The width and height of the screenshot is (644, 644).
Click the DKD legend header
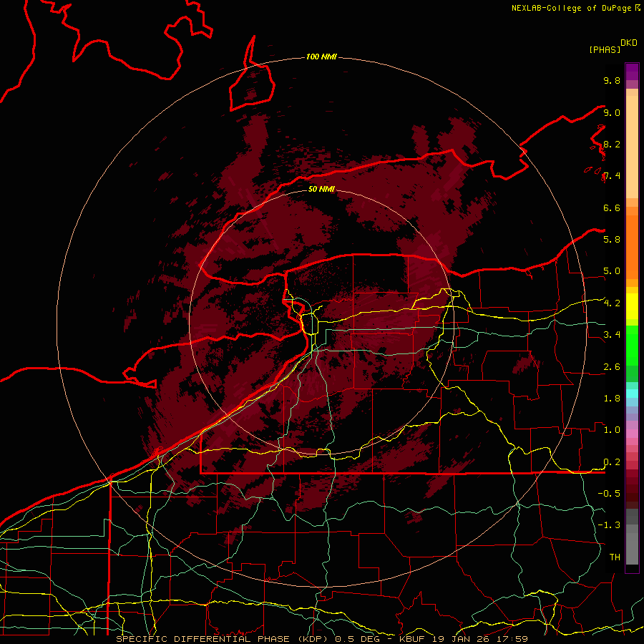coord(629,43)
